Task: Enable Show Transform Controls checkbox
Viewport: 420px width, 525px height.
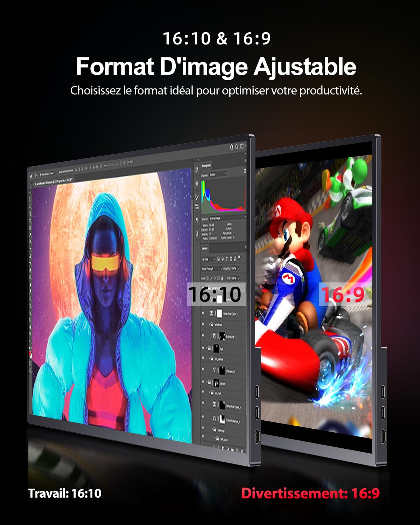Action: point(57,173)
